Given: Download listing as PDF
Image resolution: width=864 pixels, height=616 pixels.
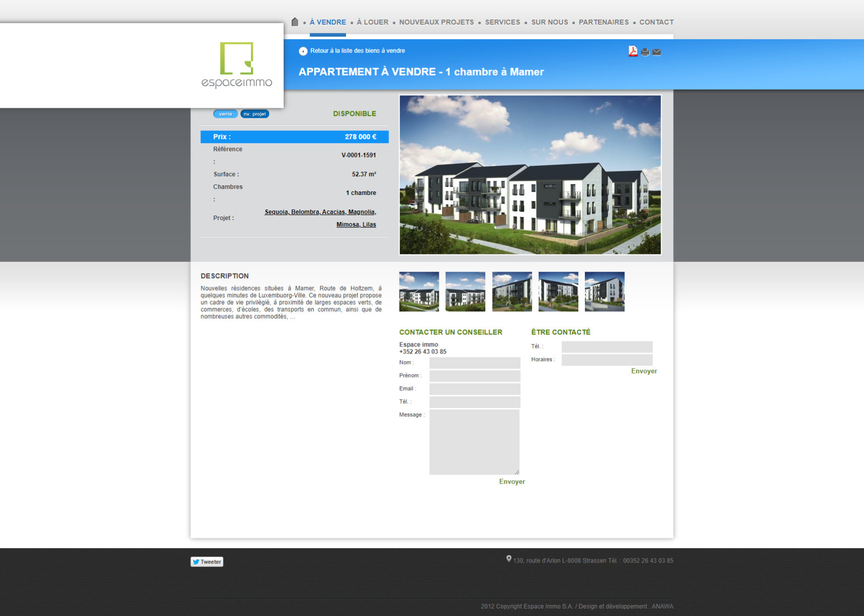Looking at the screenshot, I should pyautogui.click(x=633, y=51).
